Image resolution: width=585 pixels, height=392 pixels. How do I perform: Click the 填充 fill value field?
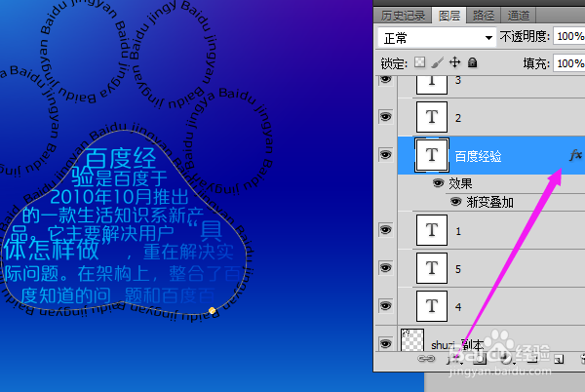tap(569, 63)
